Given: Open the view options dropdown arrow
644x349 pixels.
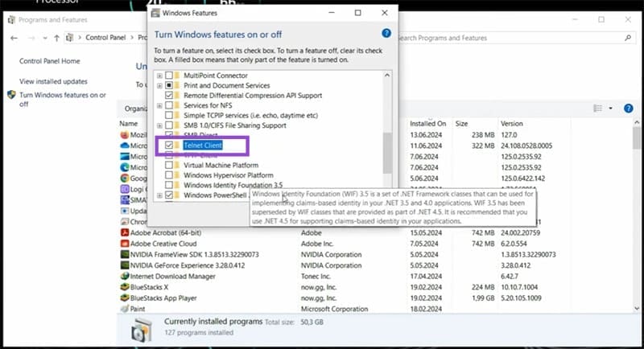Looking at the screenshot, I should (x=610, y=108).
